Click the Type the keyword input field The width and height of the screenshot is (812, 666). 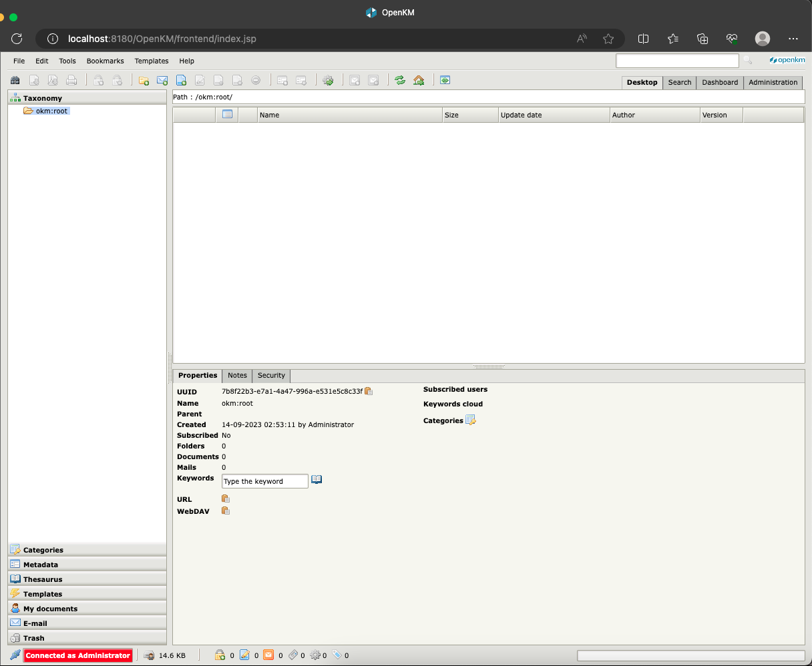[x=264, y=481]
